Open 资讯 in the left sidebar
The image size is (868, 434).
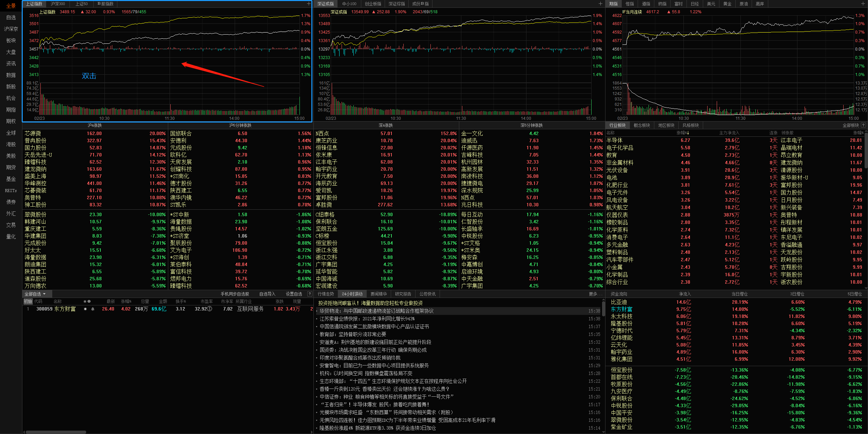pos(11,63)
